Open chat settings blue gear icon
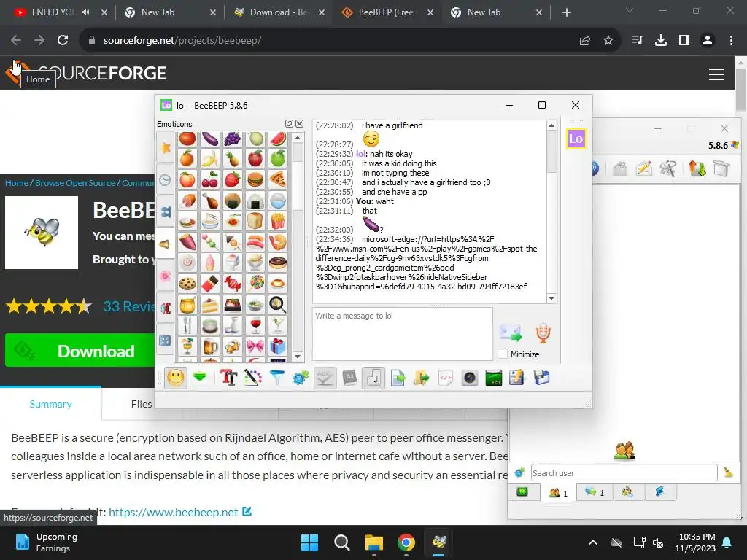The image size is (747, 560). [x=301, y=378]
